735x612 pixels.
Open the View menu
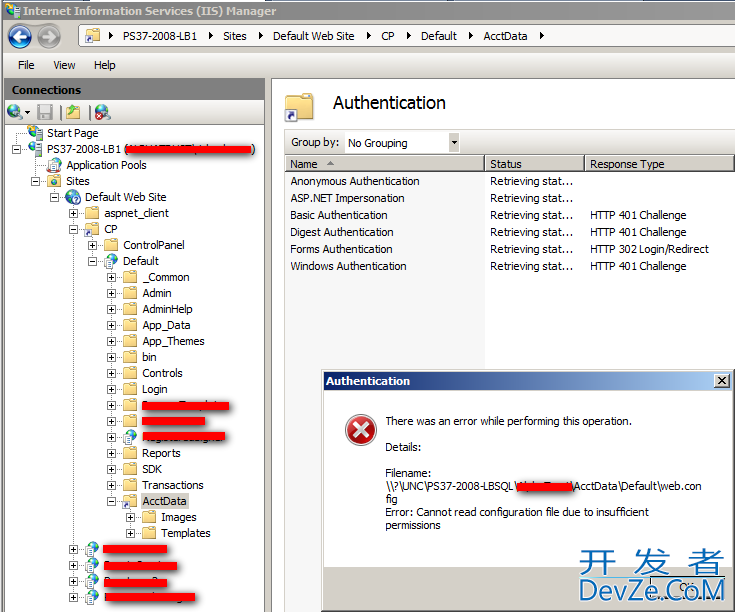pos(64,65)
